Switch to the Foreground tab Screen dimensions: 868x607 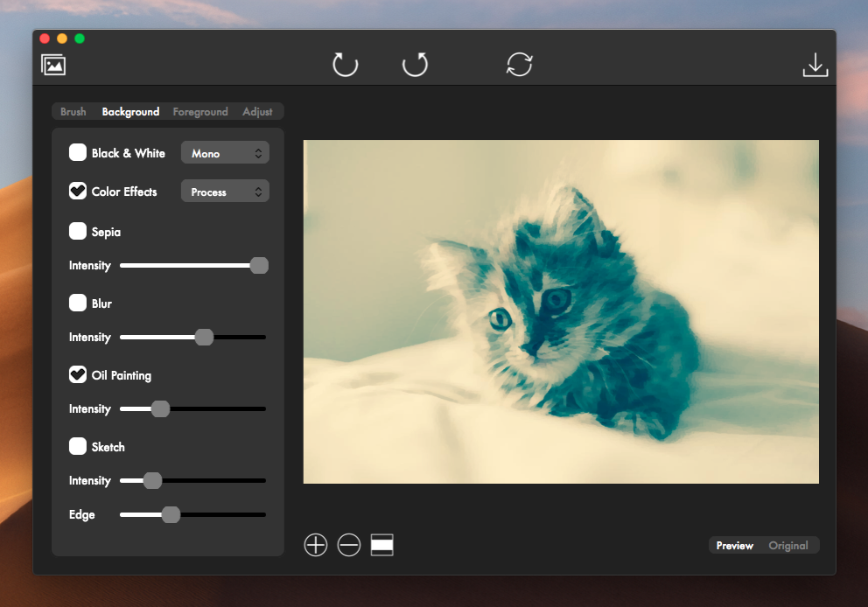pos(200,112)
